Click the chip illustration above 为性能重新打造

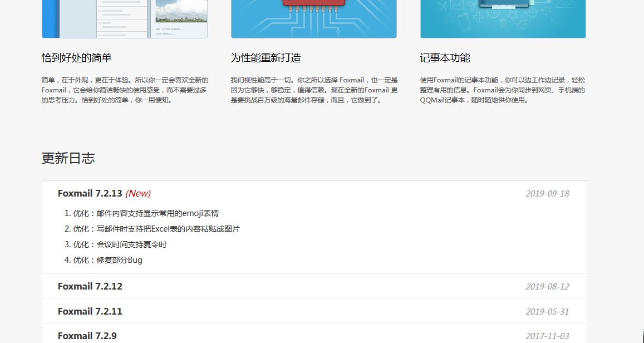pos(314,19)
